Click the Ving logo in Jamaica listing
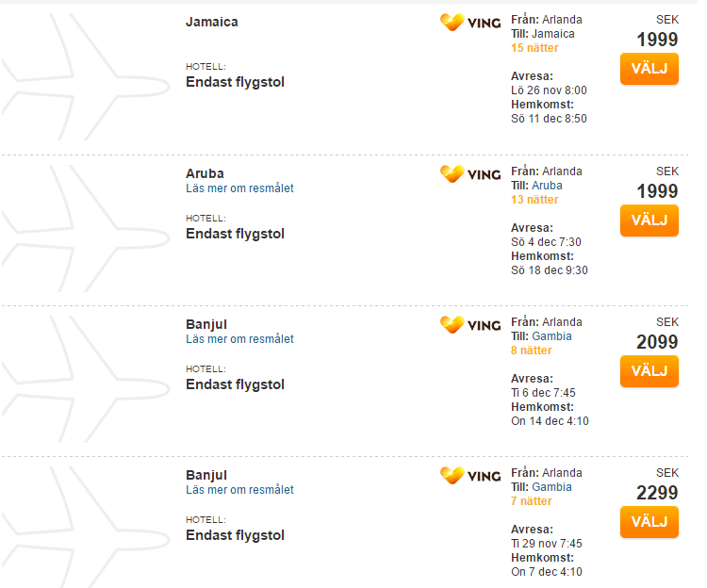Viewport: 707px width, 588px height. tap(470, 23)
